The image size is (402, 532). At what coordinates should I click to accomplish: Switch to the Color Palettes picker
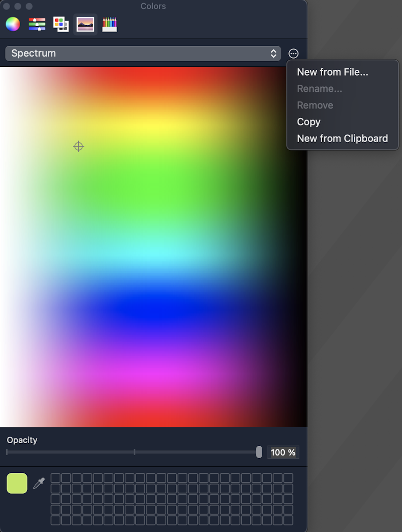[61, 24]
